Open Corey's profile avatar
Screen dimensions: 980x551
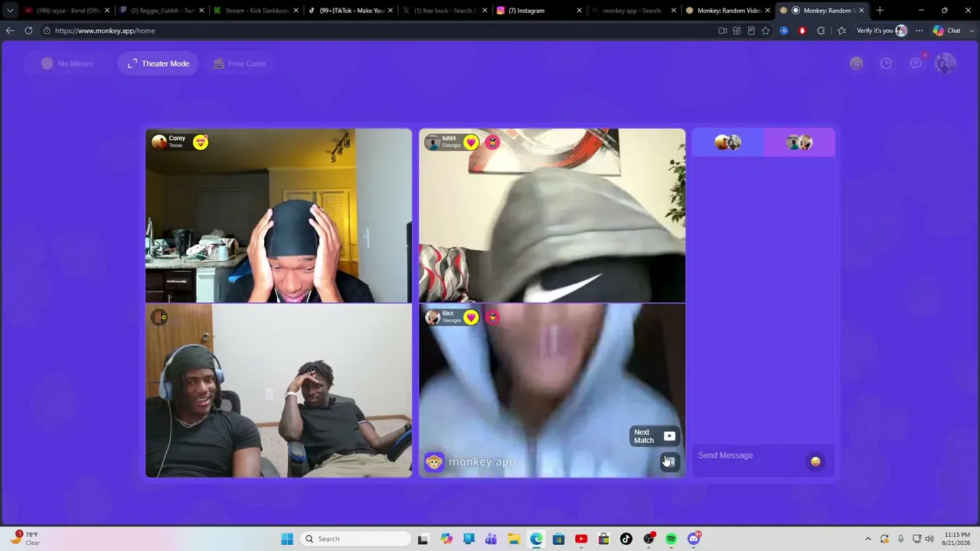tap(159, 142)
